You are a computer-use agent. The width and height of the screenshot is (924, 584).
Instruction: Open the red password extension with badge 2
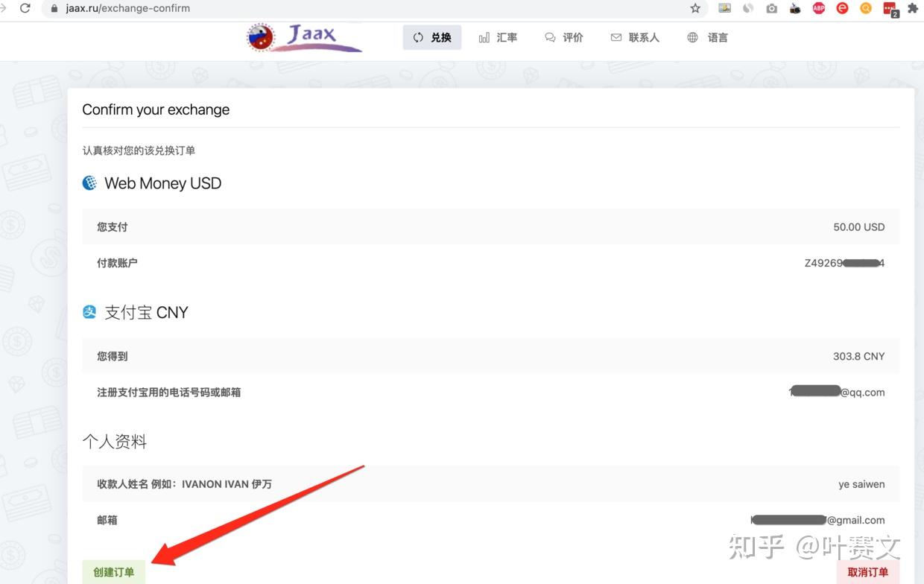pos(890,9)
